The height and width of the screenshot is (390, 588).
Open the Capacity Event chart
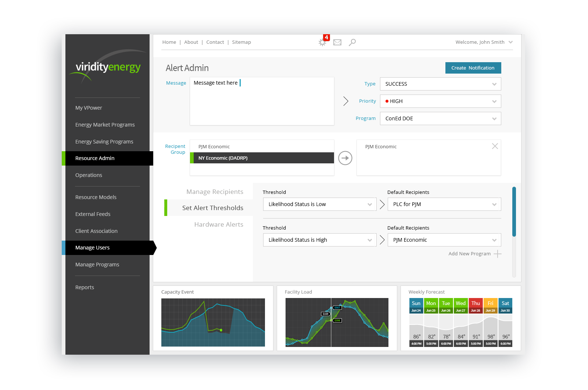tap(213, 322)
